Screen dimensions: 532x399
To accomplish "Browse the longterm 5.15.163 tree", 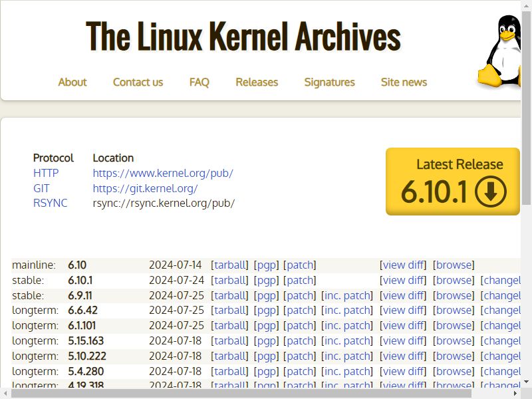I will [454, 340].
